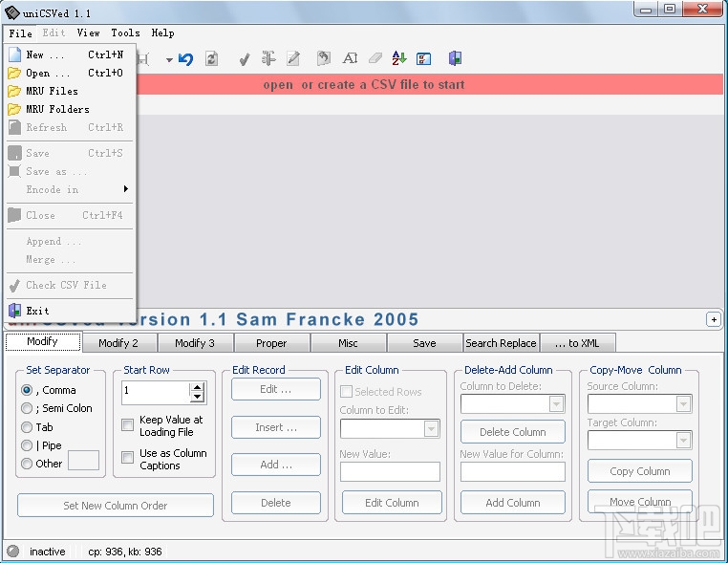The image size is (728, 563).
Task: Select the Comma separator radio button
Action: coord(27,390)
